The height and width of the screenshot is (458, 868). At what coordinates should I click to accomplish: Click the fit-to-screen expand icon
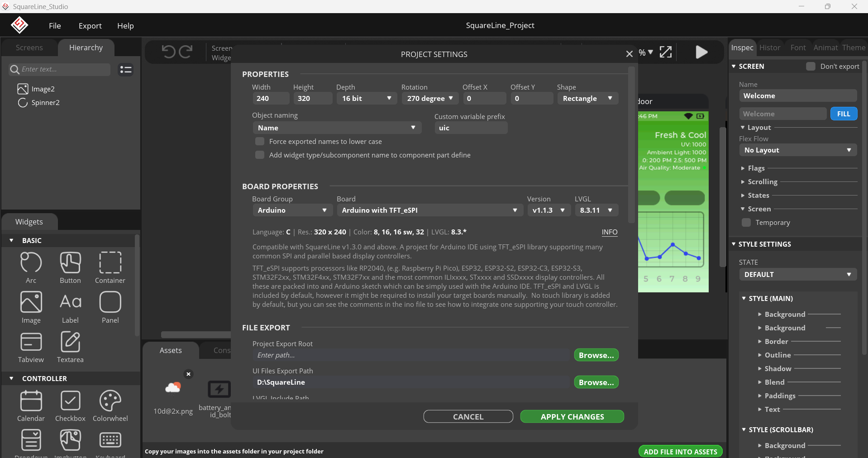pos(665,52)
